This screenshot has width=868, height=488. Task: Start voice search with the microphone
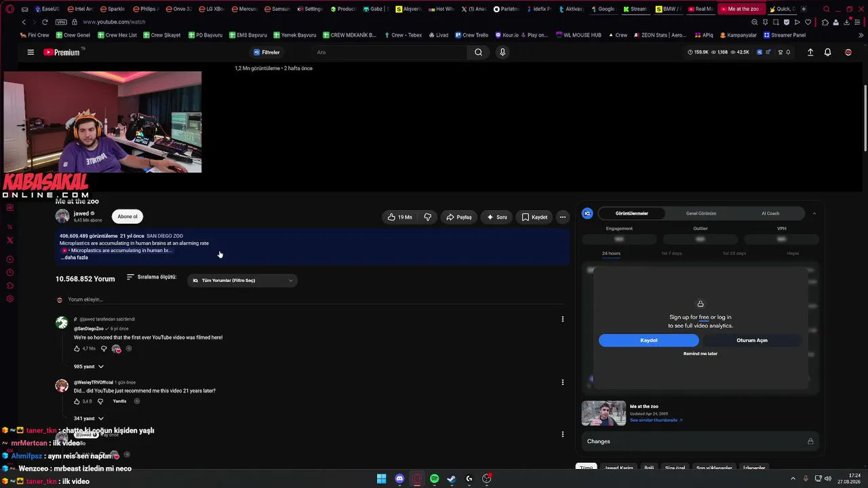click(x=502, y=52)
